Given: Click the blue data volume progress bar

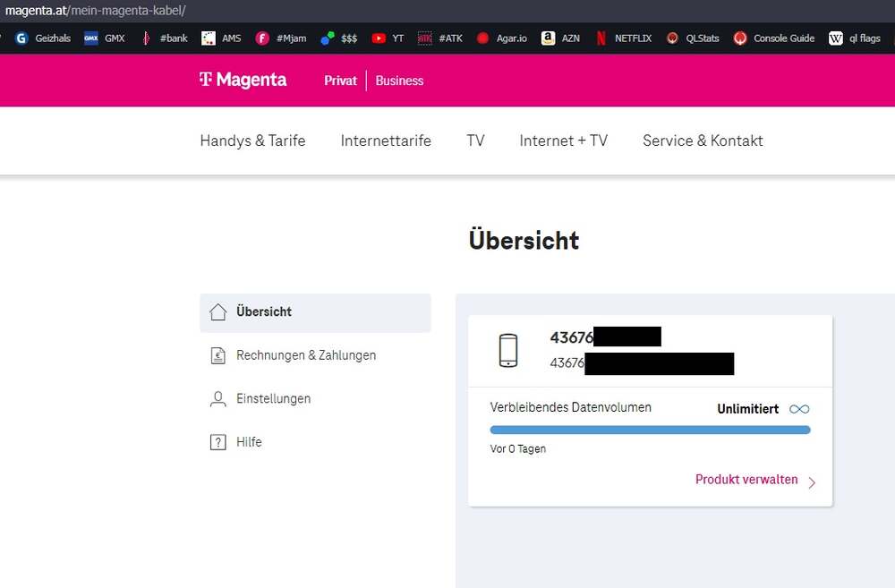Looking at the screenshot, I should point(650,430).
